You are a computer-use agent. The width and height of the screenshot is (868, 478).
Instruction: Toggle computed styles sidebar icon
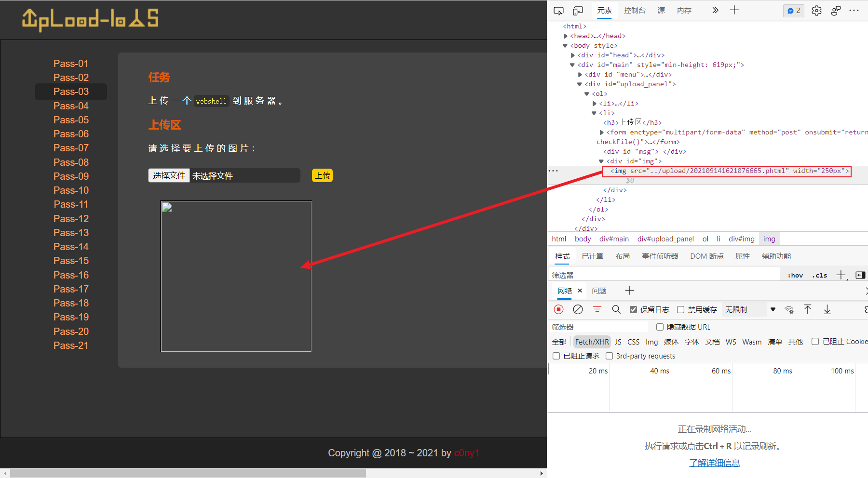click(x=860, y=275)
